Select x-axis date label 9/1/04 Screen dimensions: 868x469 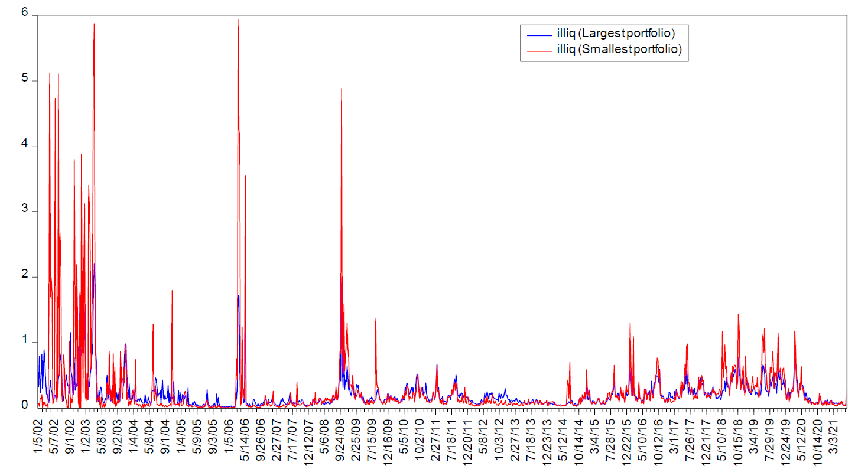click(x=165, y=435)
